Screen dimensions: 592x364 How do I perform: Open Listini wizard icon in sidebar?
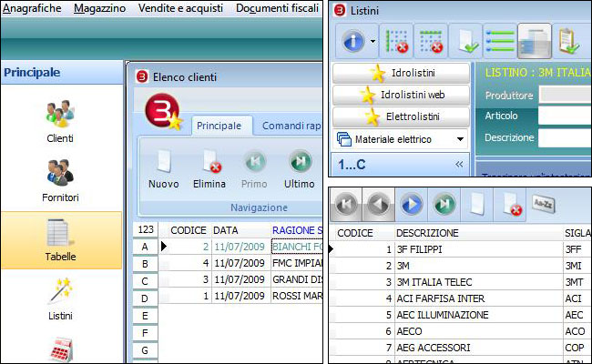click(x=60, y=298)
